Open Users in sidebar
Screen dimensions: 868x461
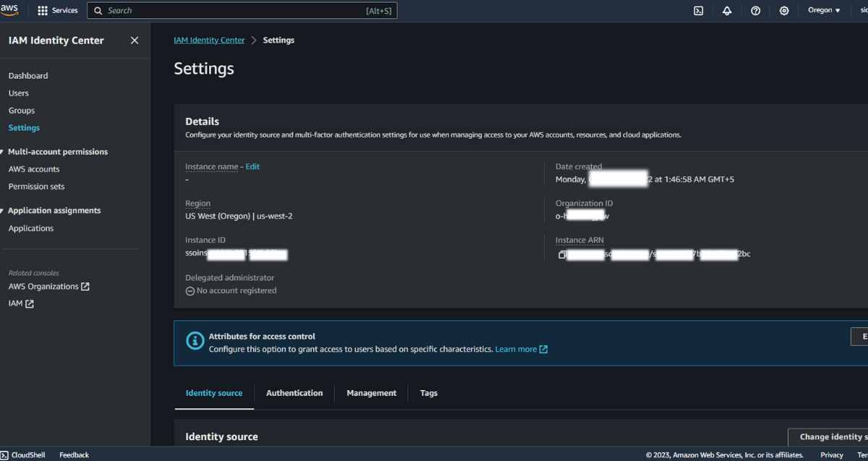click(19, 93)
